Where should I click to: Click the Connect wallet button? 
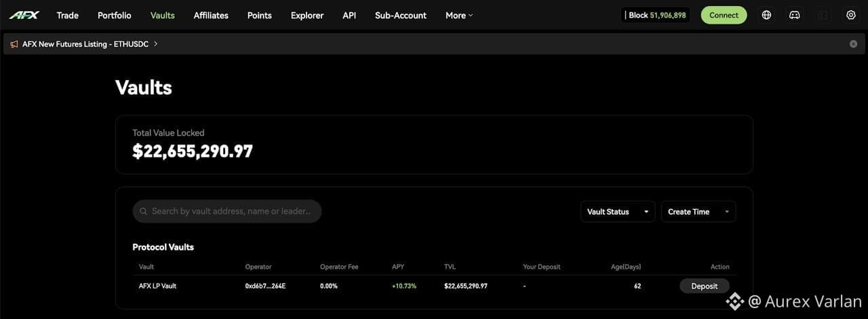coord(724,15)
